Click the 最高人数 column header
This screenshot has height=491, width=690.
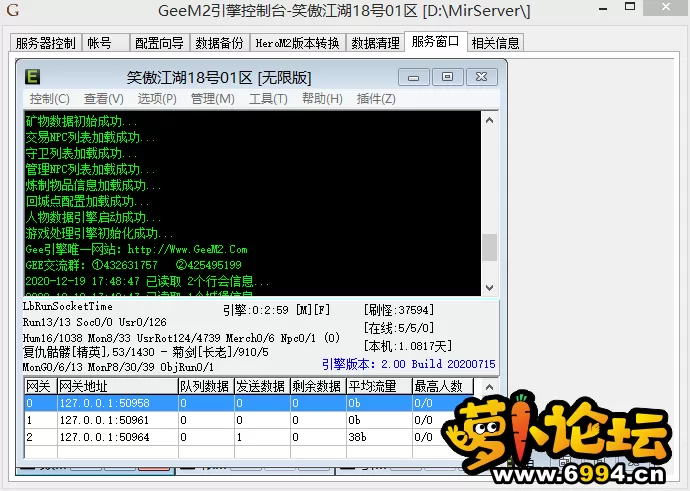pos(443,386)
